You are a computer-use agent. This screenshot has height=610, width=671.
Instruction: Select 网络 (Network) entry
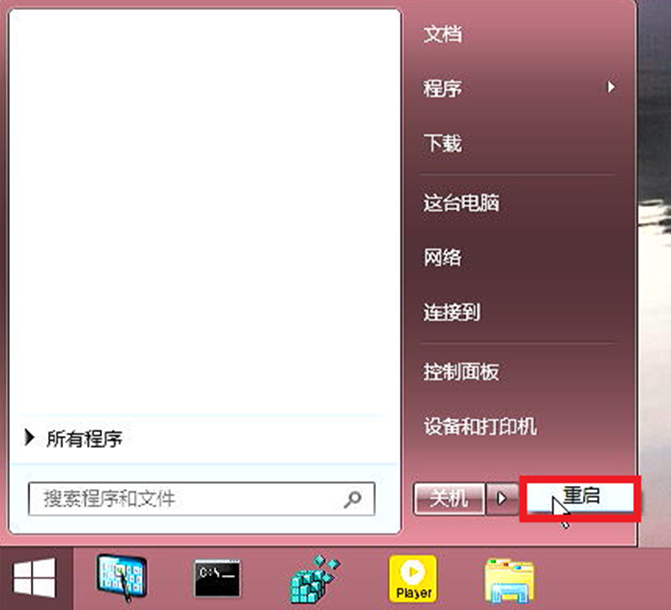point(443,257)
